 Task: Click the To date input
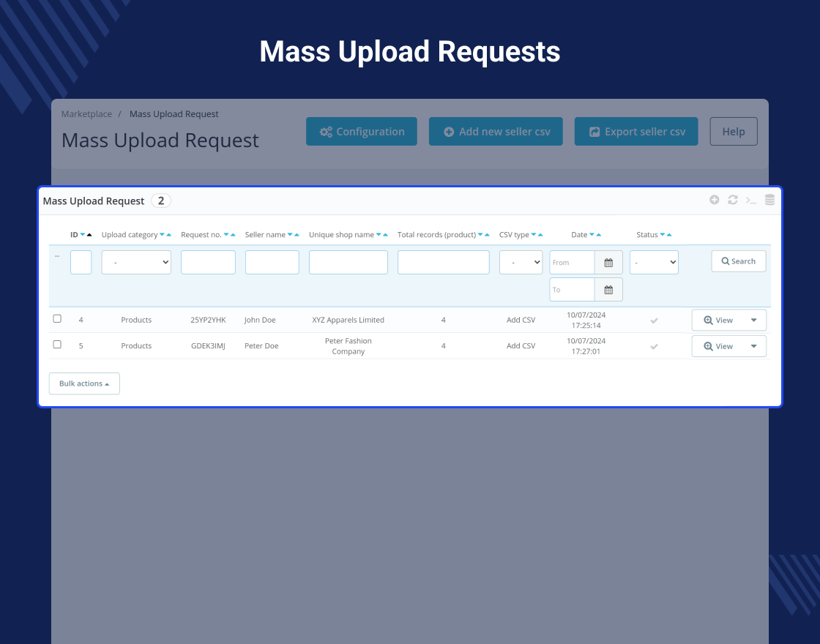[572, 290]
